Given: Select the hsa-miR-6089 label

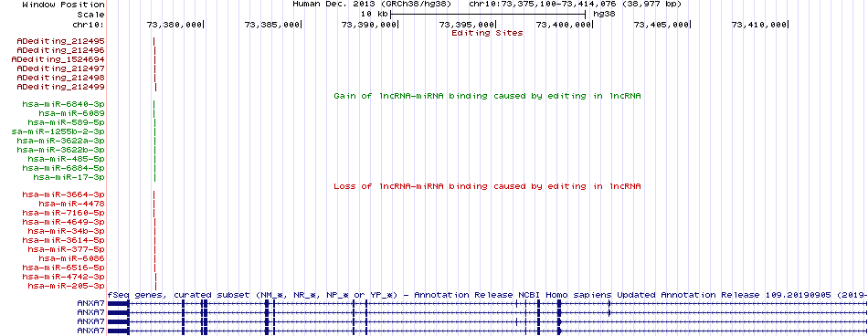Looking at the screenshot, I should 72,113.
